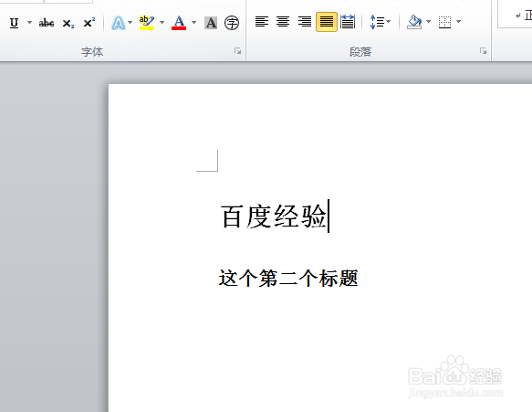Toggle character shading icon
The height and width of the screenshot is (412, 532).
click(x=211, y=23)
